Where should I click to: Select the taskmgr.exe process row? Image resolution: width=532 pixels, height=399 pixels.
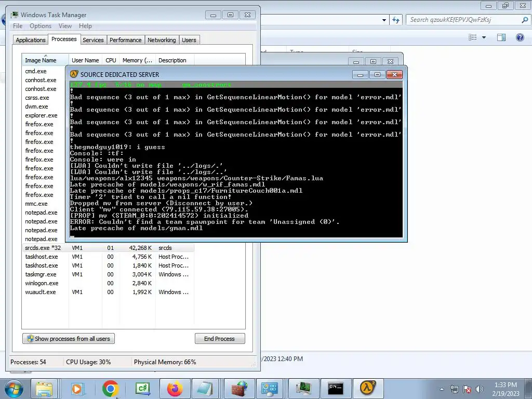[108, 274]
